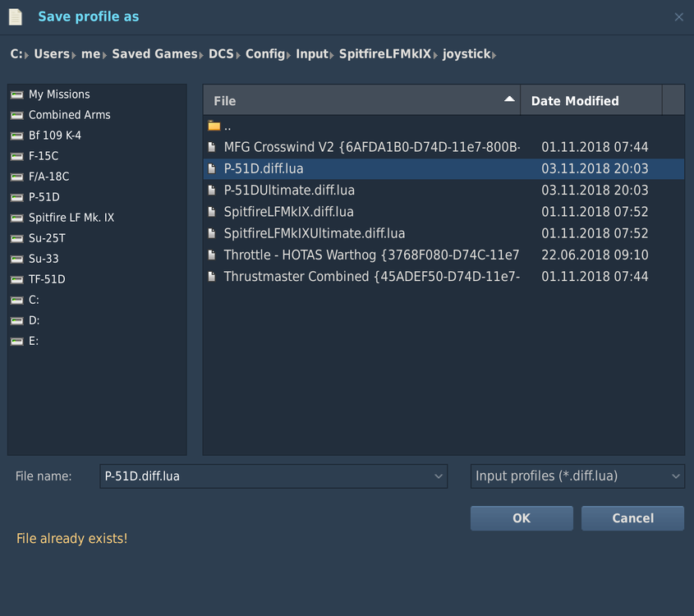694x616 pixels.
Task: Click the drive icon next to D: in sidebar
Action: pyautogui.click(x=16, y=320)
